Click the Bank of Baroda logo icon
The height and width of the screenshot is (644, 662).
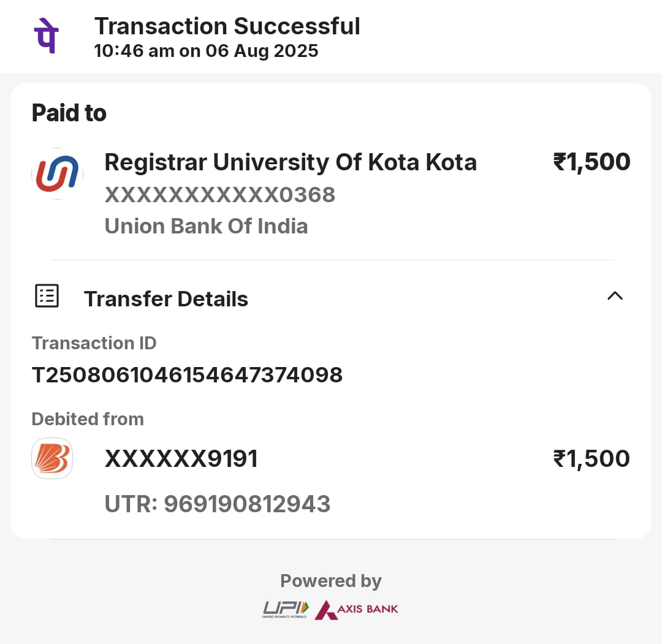(x=52, y=458)
